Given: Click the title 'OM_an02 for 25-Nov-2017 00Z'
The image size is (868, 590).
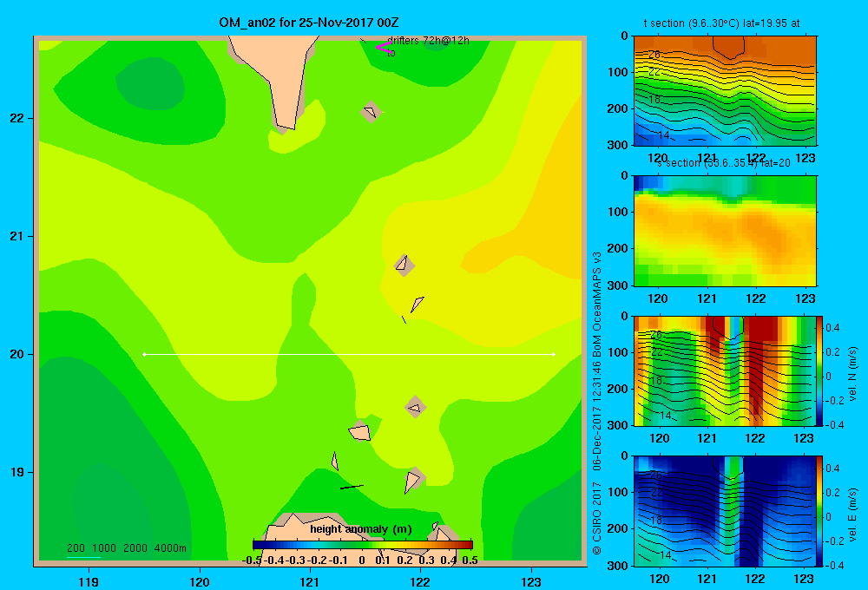Looking at the screenshot, I should (x=308, y=23).
